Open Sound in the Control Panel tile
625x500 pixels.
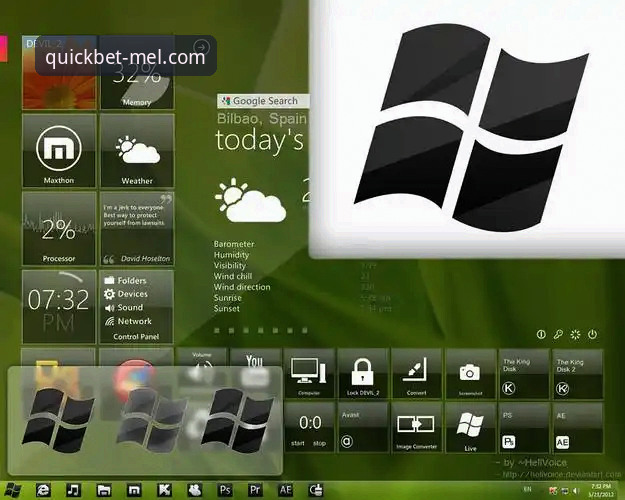pyautogui.click(x=124, y=308)
